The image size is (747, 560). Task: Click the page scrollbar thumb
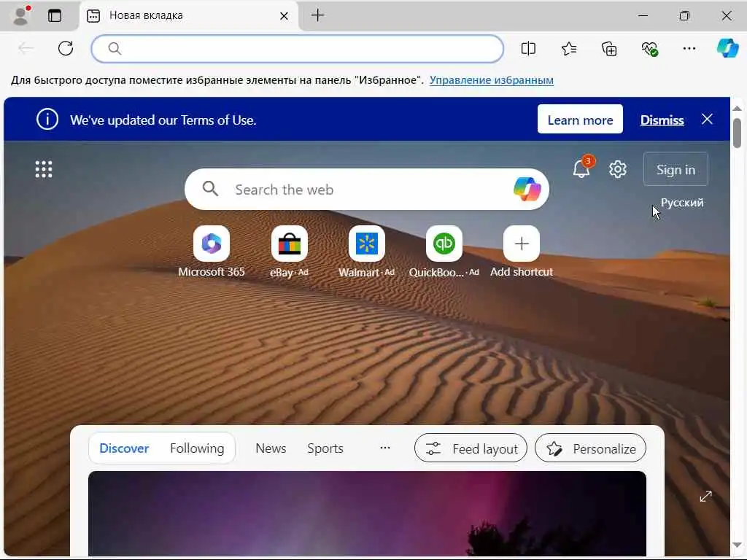point(737,133)
